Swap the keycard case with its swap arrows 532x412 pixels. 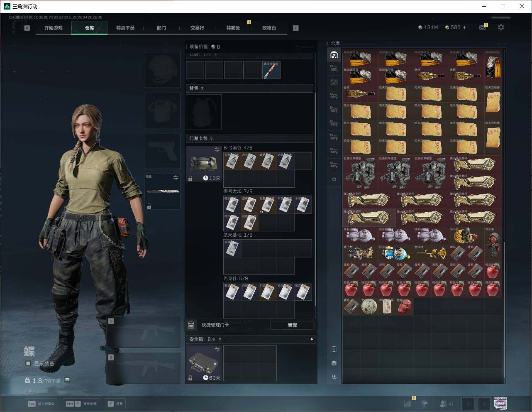[217, 150]
